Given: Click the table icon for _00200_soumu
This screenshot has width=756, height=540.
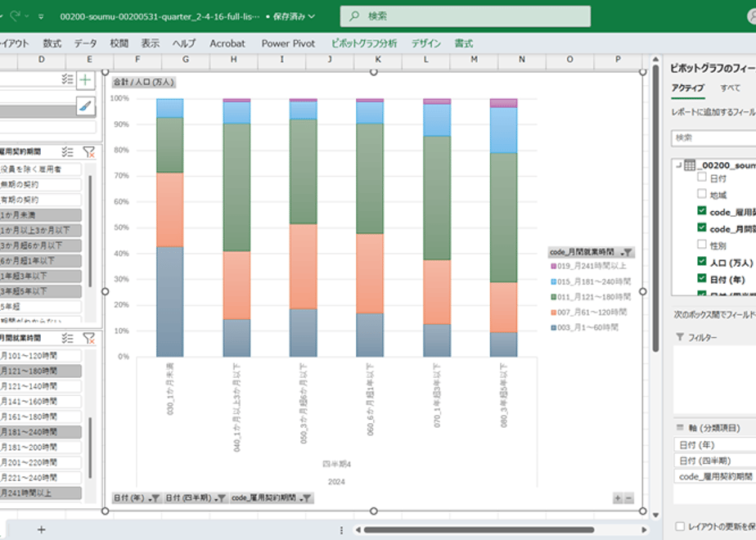Looking at the screenshot, I should click(690, 165).
